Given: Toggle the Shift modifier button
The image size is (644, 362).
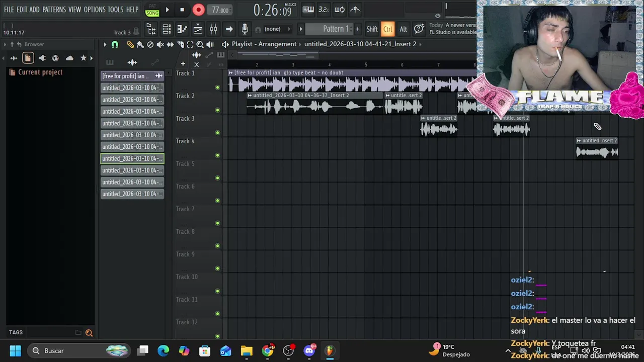Looking at the screenshot, I should (x=372, y=29).
